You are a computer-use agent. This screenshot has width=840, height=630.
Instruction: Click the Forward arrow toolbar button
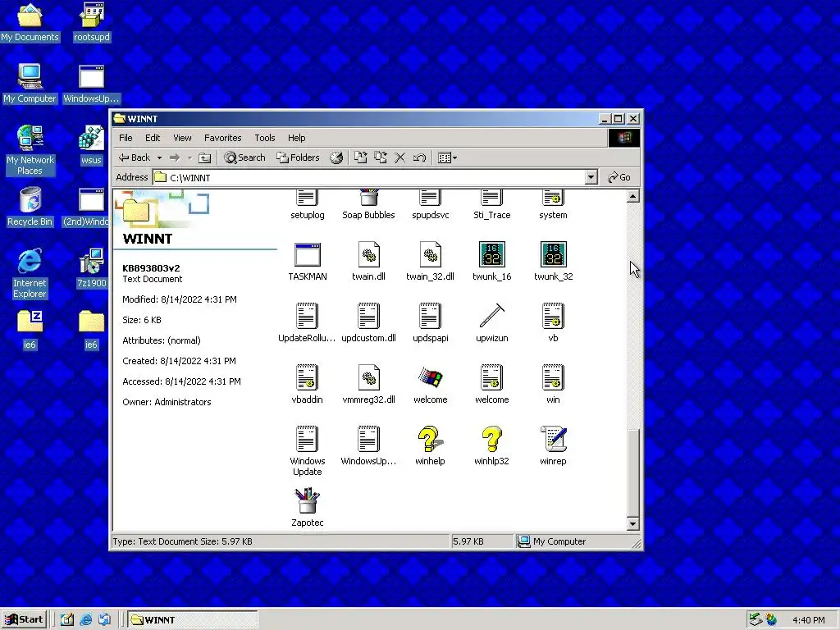click(x=175, y=157)
